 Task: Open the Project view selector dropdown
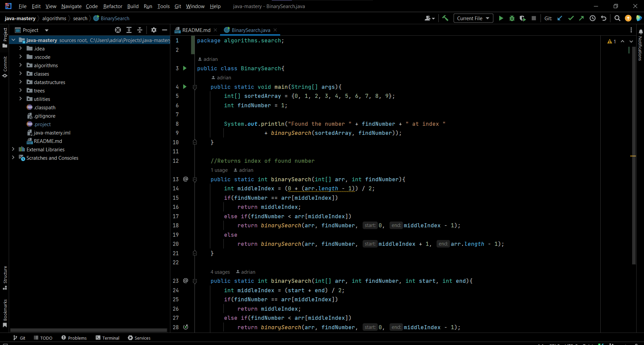[x=32, y=30]
